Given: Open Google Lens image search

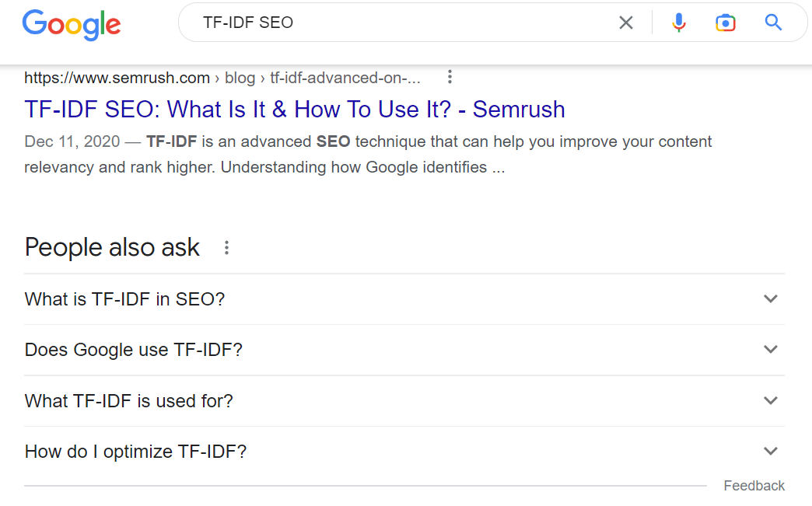Looking at the screenshot, I should click(x=726, y=23).
